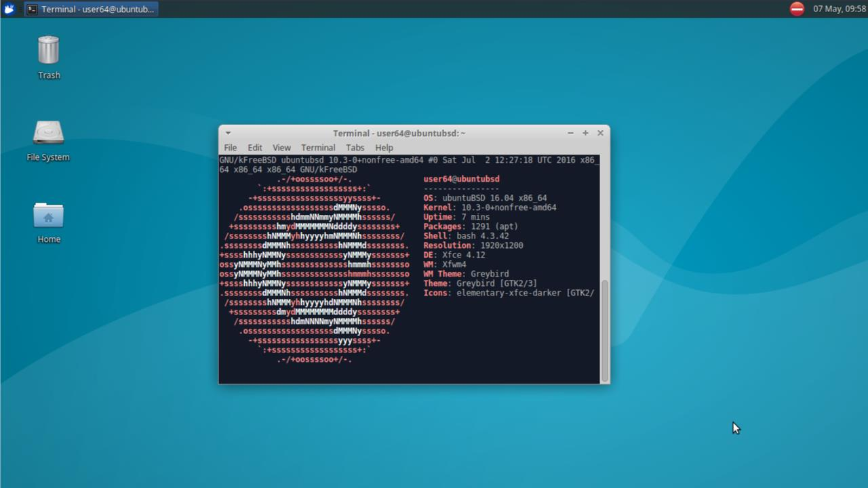Screen dimensions: 868x488
Task: Expand the terminal window menu arrow
Action: click(228, 134)
